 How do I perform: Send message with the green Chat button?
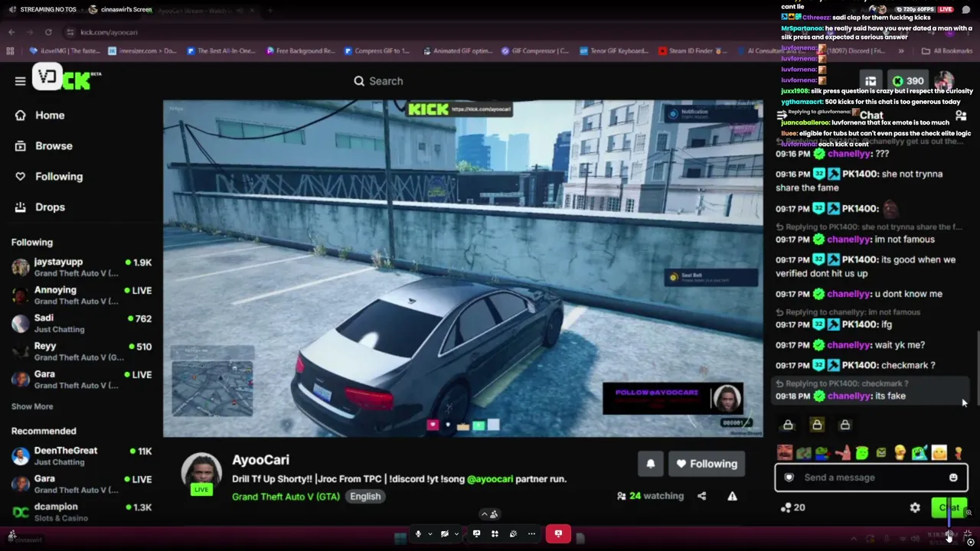coord(949,507)
